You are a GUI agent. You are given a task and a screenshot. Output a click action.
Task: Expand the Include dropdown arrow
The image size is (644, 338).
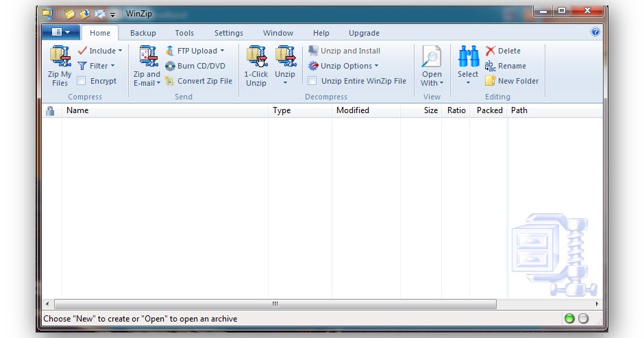[x=120, y=51]
